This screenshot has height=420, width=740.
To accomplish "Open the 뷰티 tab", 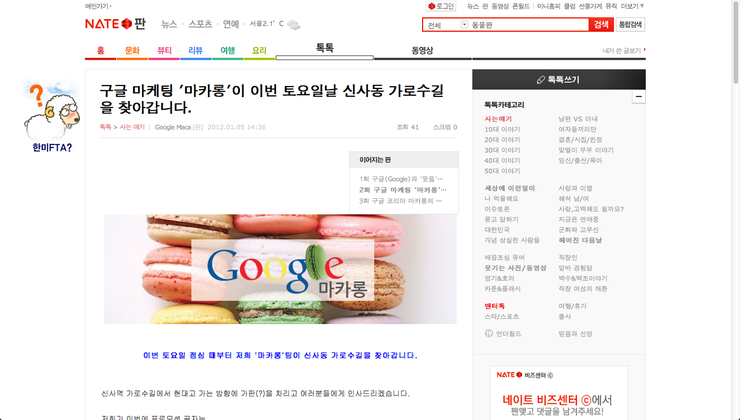I will pos(165,50).
